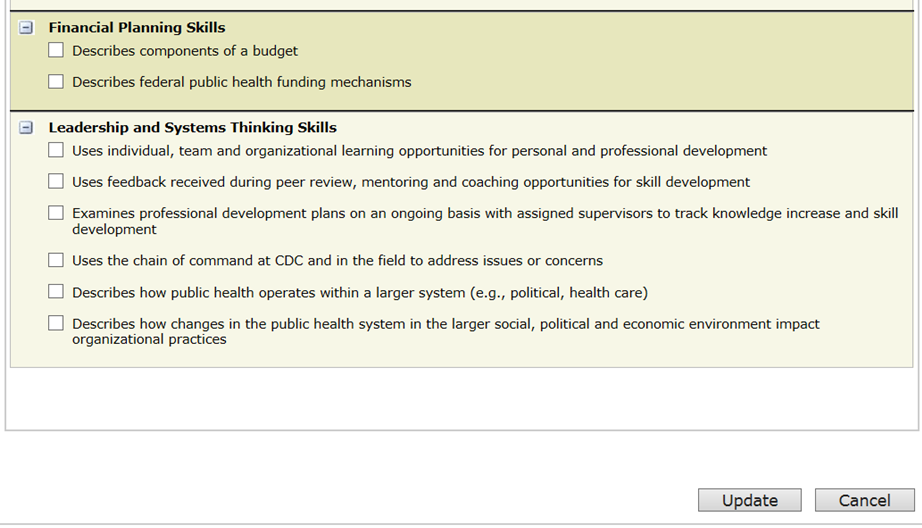Click the personal and professional development label
Image resolution: width=922 pixels, height=528 pixels.
(419, 151)
